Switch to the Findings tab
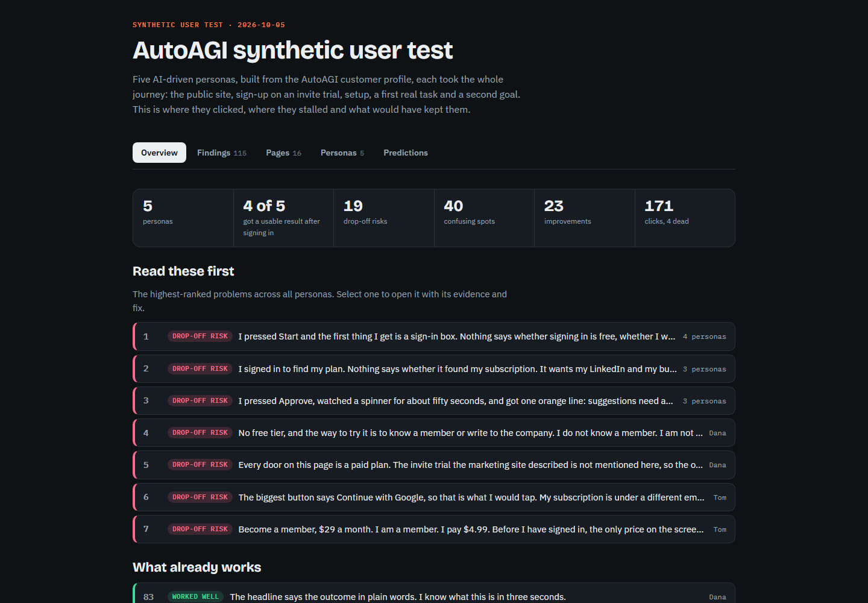This screenshot has width=868, height=603. click(221, 153)
